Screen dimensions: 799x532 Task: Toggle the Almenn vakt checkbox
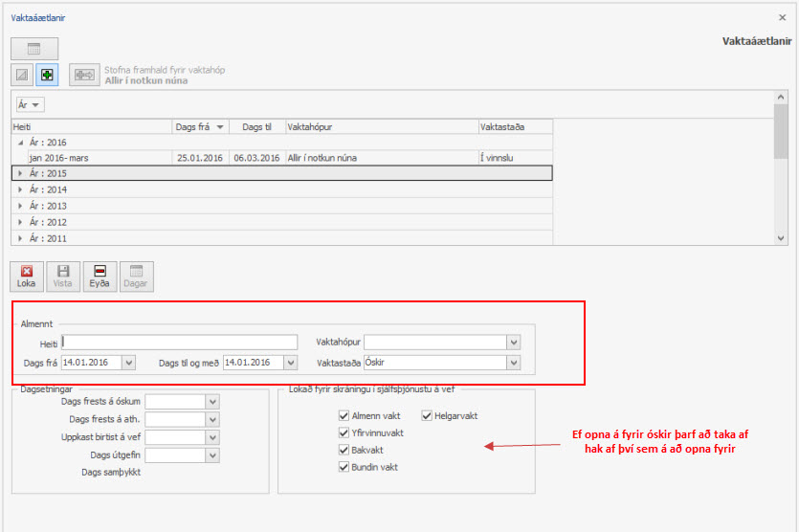point(344,416)
